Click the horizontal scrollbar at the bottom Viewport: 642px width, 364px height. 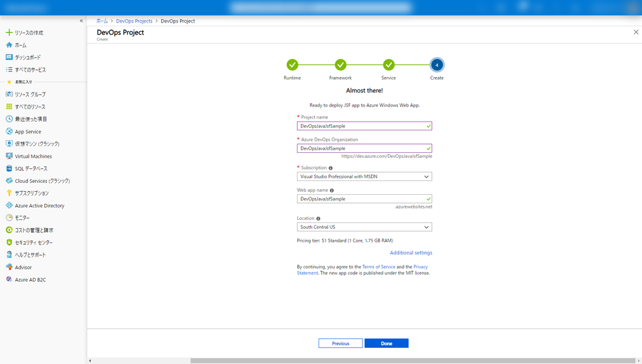(413, 361)
